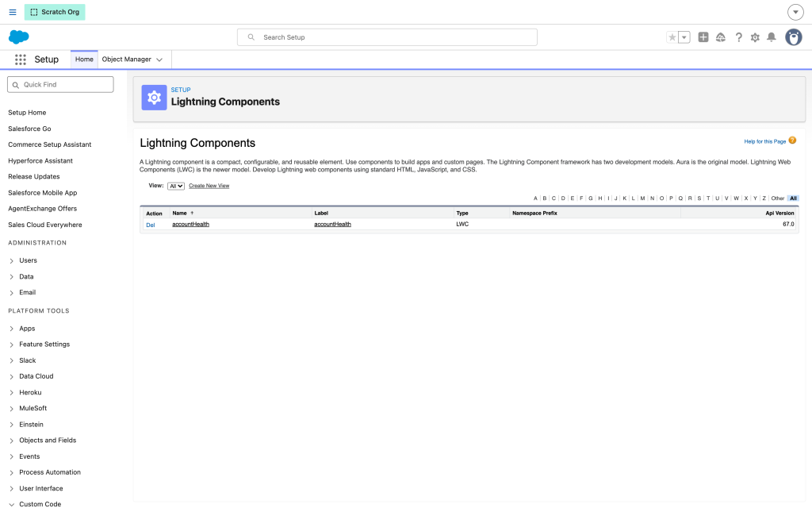Open the App Launcher dots grid
812x508 pixels.
tap(20, 60)
